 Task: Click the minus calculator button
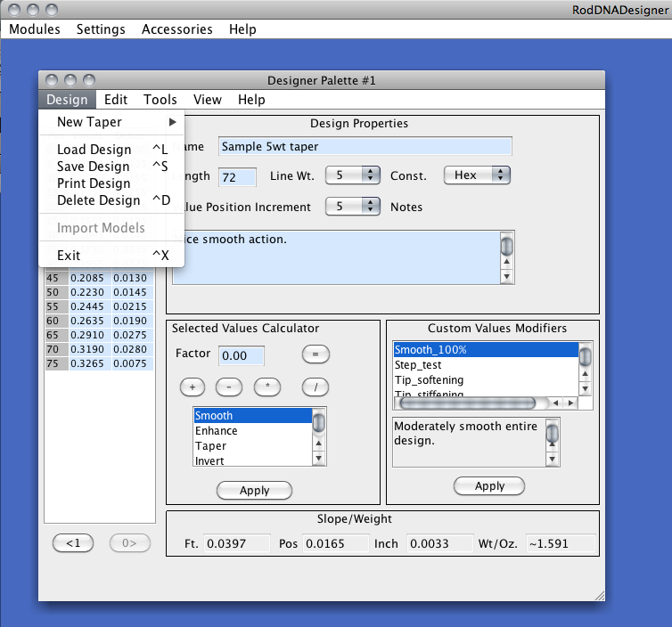(229, 387)
